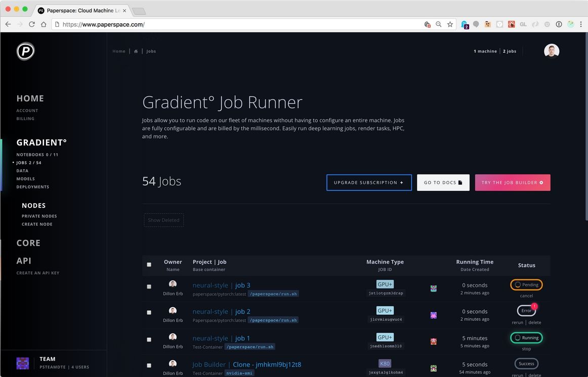Open the CORE section in the sidebar
Image resolution: width=588 pixels, height=377 pixels.
point(28,243)
